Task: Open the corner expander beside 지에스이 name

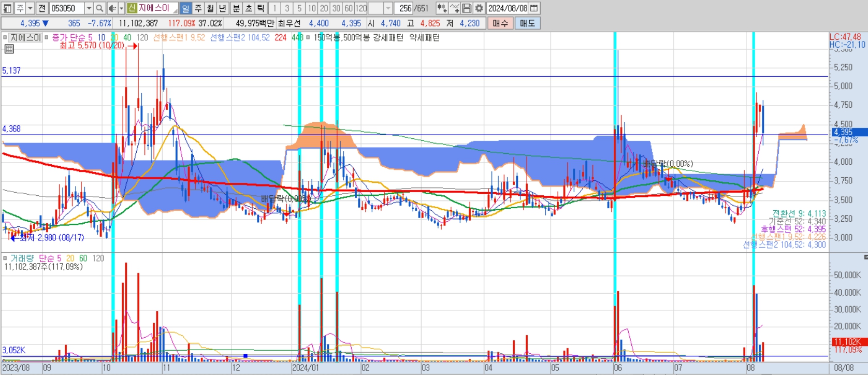Action: (x=175, y=11)
